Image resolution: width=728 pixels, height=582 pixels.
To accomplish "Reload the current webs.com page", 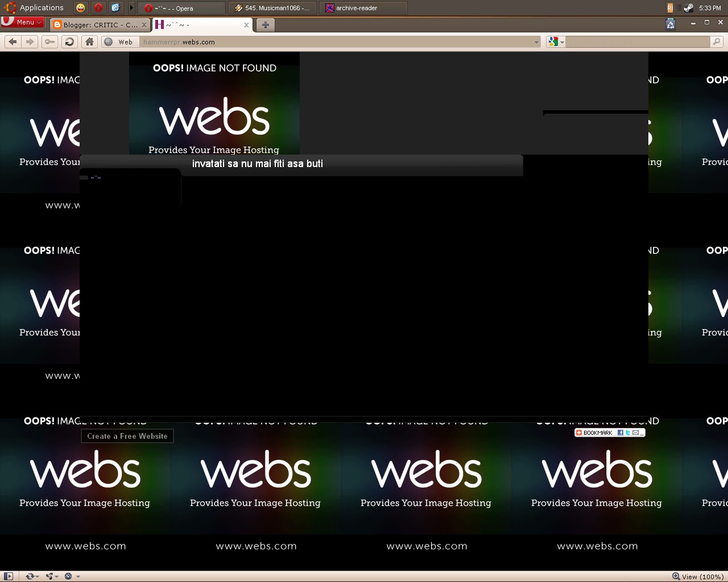I will coord(69,41).
